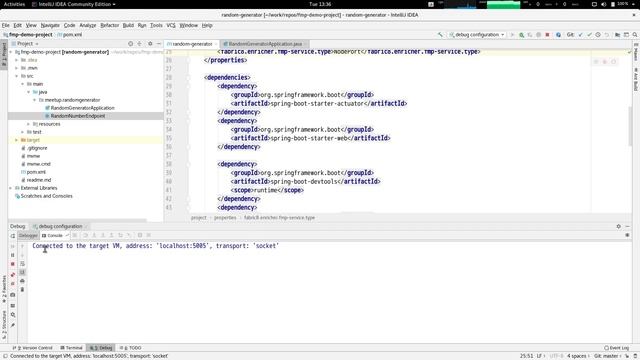The height and width of the screenshot is (360, 640).
Task: Click thread dump camera icon in Debug panel
Action: pyautogui.click(x=13, y=295)
